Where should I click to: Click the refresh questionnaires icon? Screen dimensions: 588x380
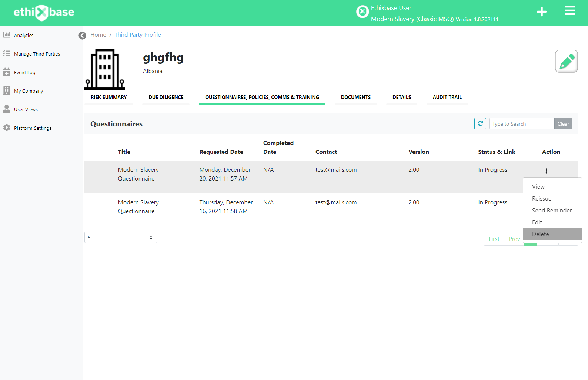tap(480, 124)
